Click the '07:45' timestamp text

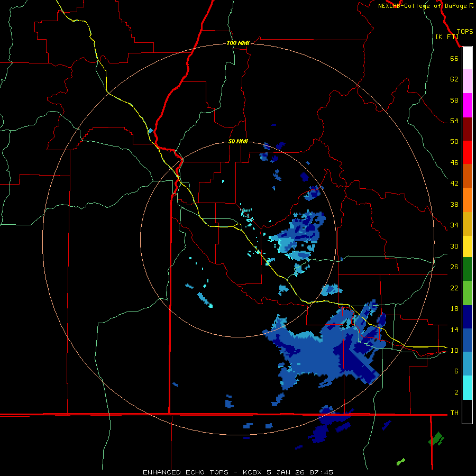tap(321, 472)
